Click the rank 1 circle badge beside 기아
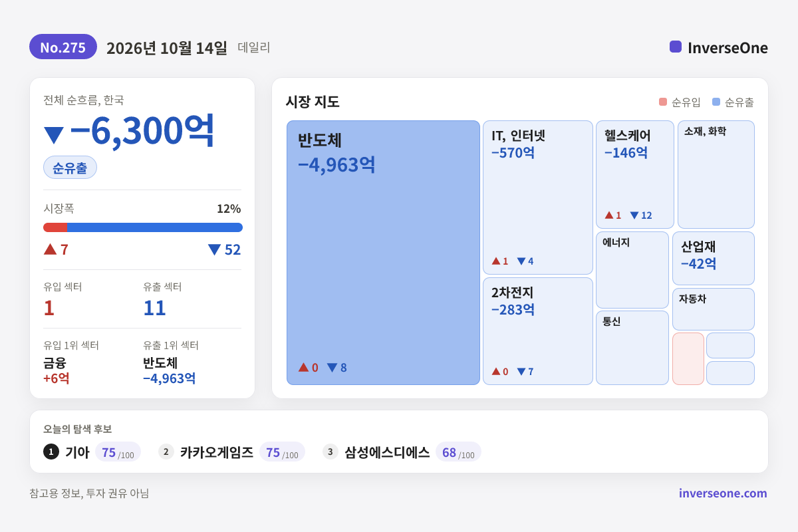The height and width of the screenshot is (532, 798). coord(51,452)
